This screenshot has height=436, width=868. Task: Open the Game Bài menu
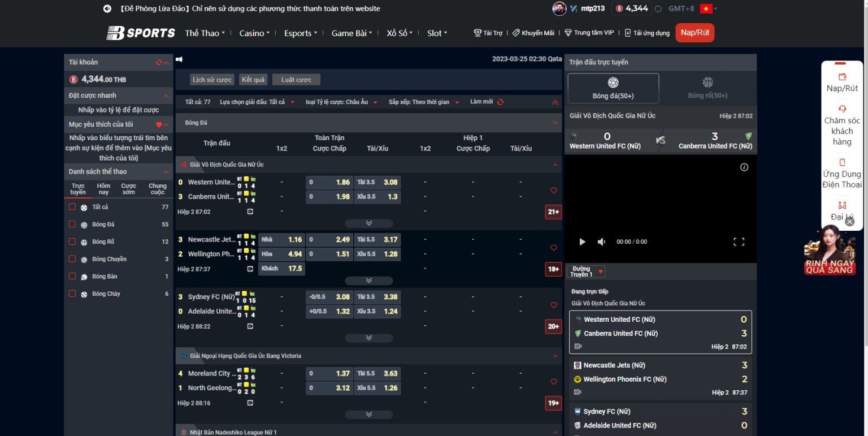351,33
